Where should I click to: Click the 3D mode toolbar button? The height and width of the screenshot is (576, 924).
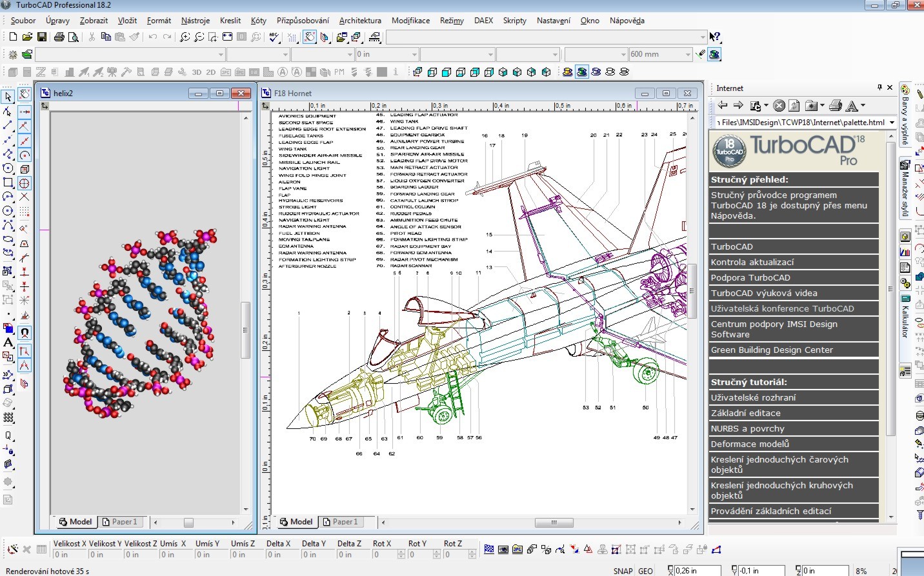pyautogui.click(x=197, y=72)
